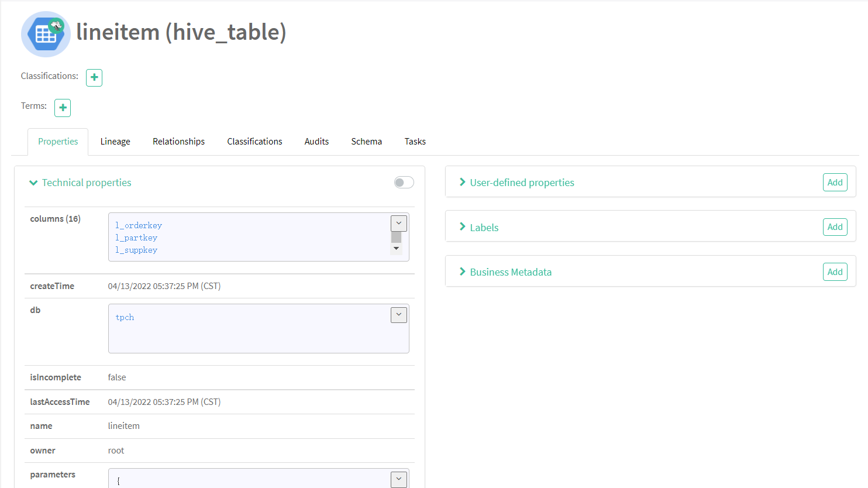Viewport: 868px width, 488px height.
Task: Open the tpch database link
Action: (124, 317)
